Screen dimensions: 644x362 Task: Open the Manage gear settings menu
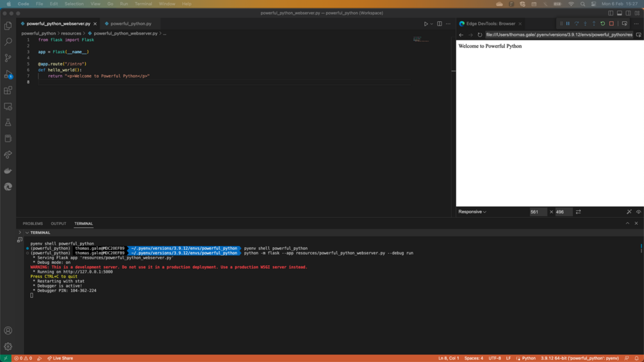point(8,347)
